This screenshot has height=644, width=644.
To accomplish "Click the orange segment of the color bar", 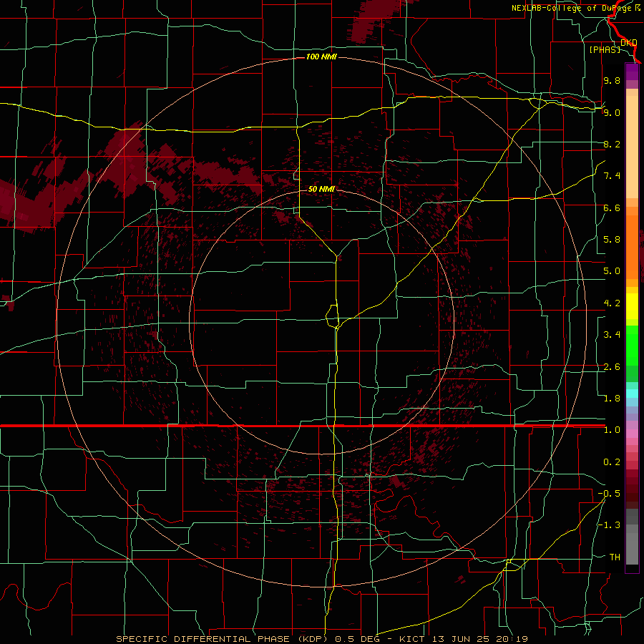I will point(632,248).
